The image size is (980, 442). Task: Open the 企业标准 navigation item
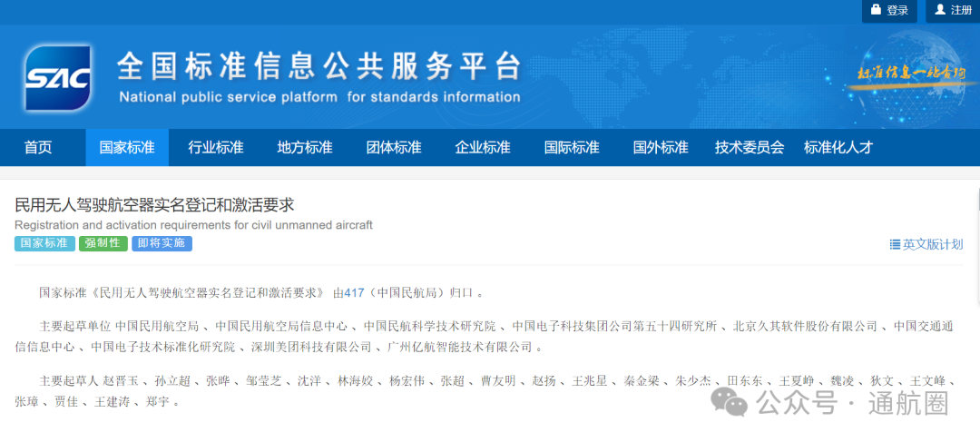tap(483, 148)
